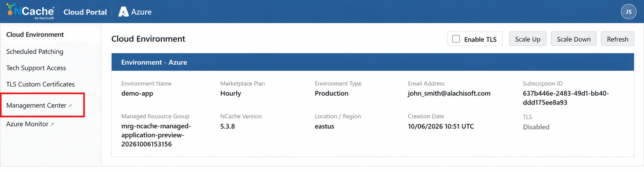Click the Email Address label
The width and height of the screenshot is (644, 172).
[426, 84]
